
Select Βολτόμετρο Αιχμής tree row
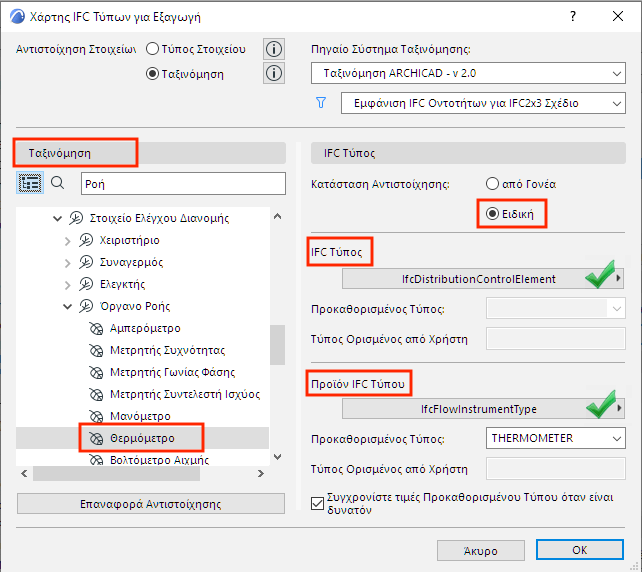click(142, 459)
